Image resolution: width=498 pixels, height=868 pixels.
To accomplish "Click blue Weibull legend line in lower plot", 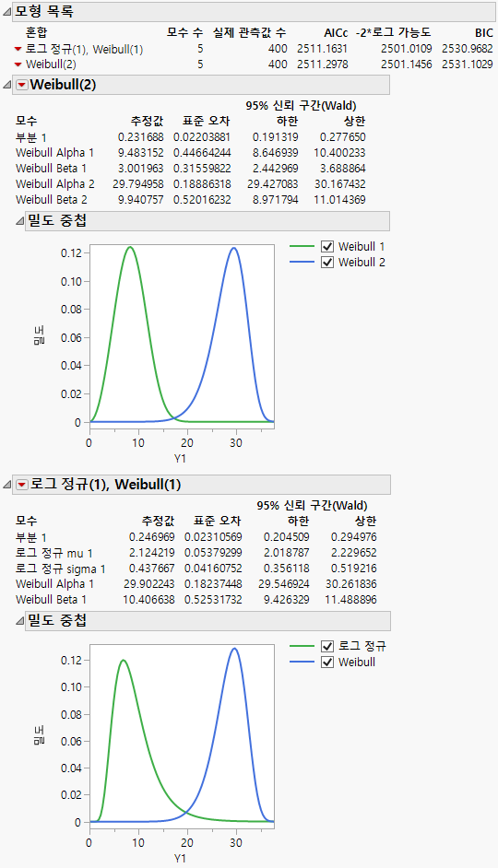I will 302,662.
